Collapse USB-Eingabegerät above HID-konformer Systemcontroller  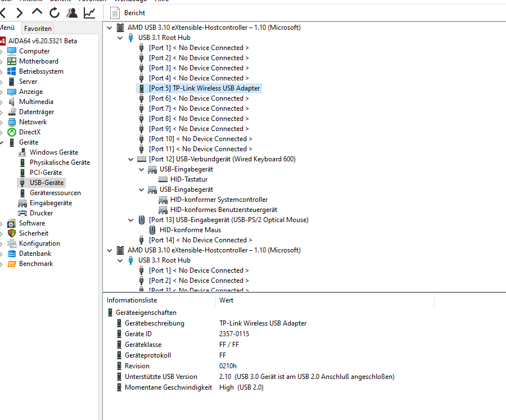coord(141,190)
